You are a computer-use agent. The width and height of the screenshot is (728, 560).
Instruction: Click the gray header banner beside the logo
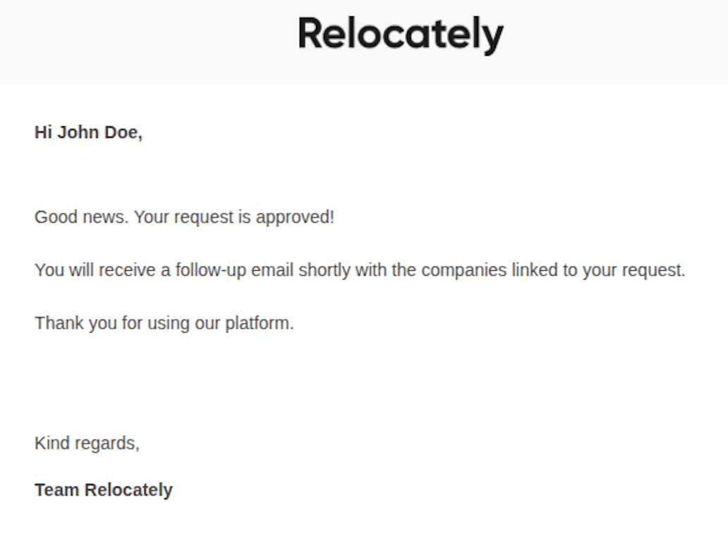click(x=139, y=42)
